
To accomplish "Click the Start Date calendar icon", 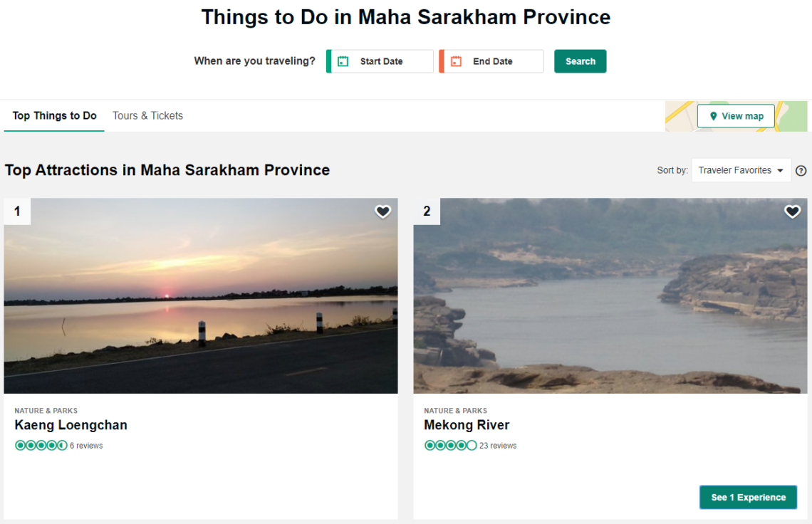I will 343,61.
